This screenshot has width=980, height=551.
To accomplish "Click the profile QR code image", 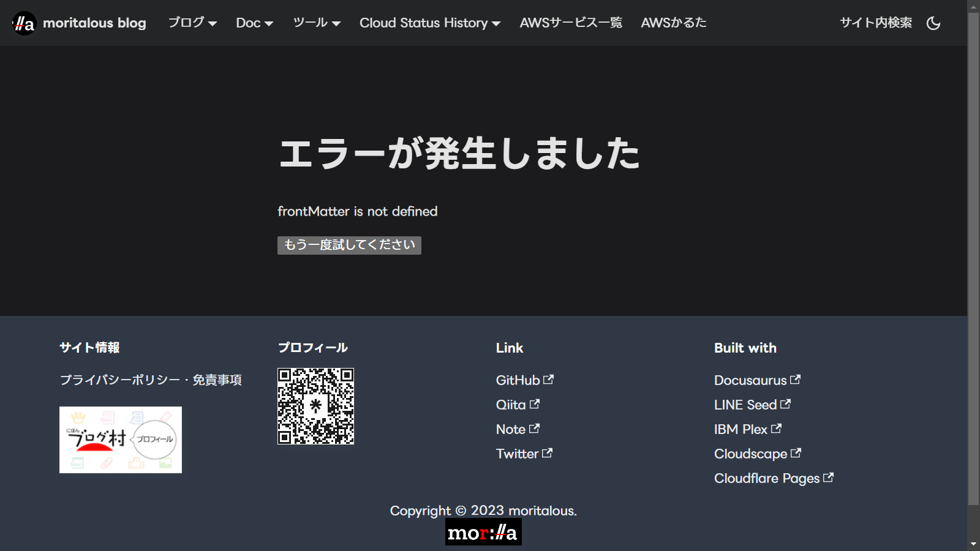I will [x=315, y=406].
